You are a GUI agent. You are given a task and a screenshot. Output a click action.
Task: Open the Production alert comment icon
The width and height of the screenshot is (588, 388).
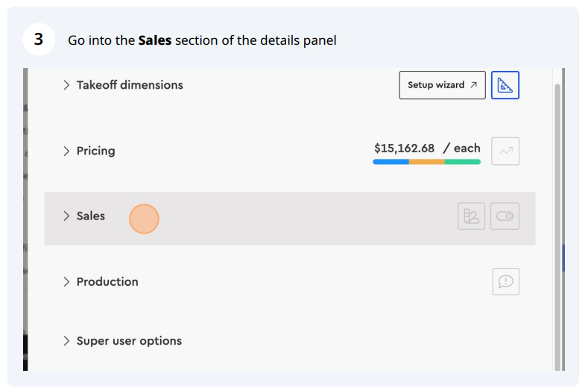click(505, 281)
